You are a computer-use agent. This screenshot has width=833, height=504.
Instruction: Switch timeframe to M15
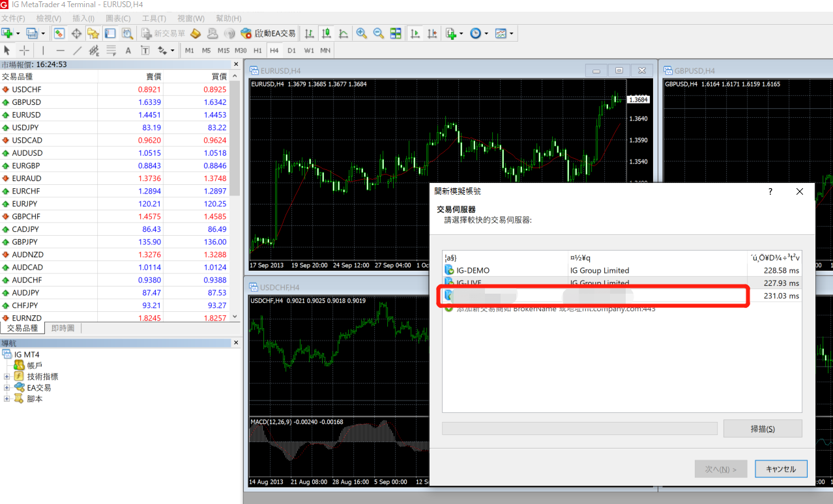(x=224, y=50)
